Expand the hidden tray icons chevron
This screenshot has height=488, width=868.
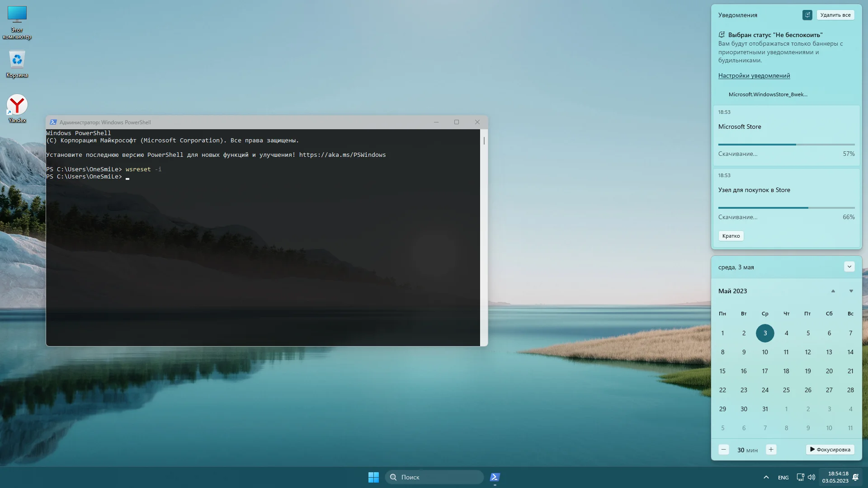click(766, 477)
